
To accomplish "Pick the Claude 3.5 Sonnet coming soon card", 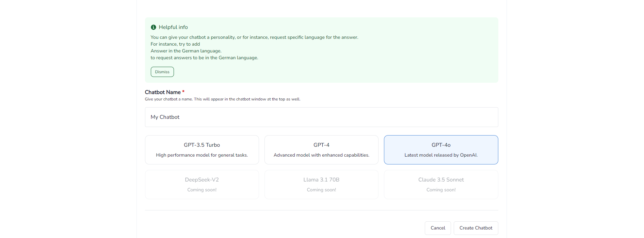I will click(x=441, y=185).
